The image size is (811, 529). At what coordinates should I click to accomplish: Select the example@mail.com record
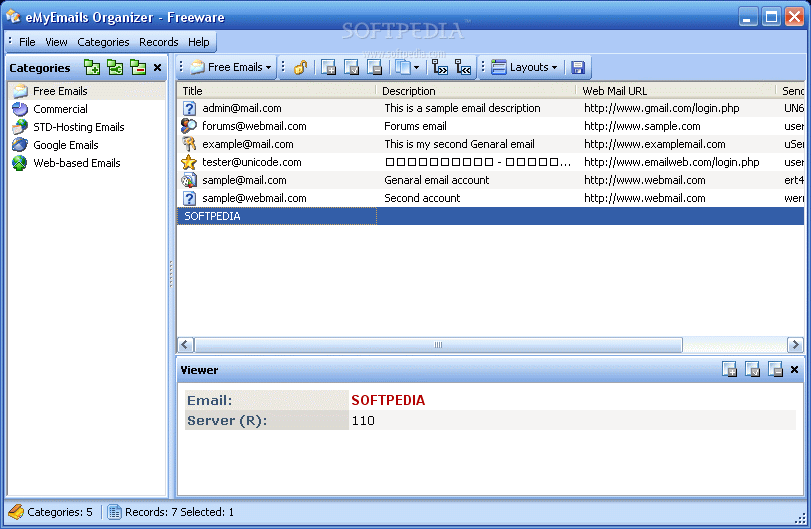point(491,144)
